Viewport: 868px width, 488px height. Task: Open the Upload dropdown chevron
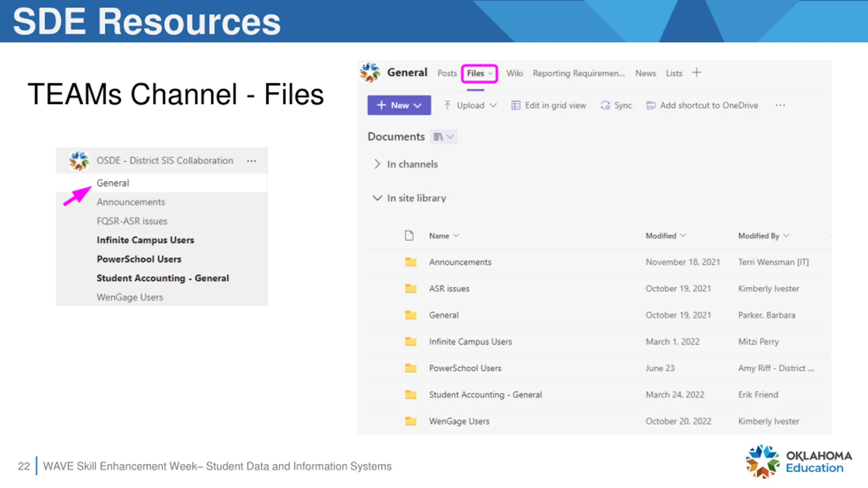click(493, 105)
